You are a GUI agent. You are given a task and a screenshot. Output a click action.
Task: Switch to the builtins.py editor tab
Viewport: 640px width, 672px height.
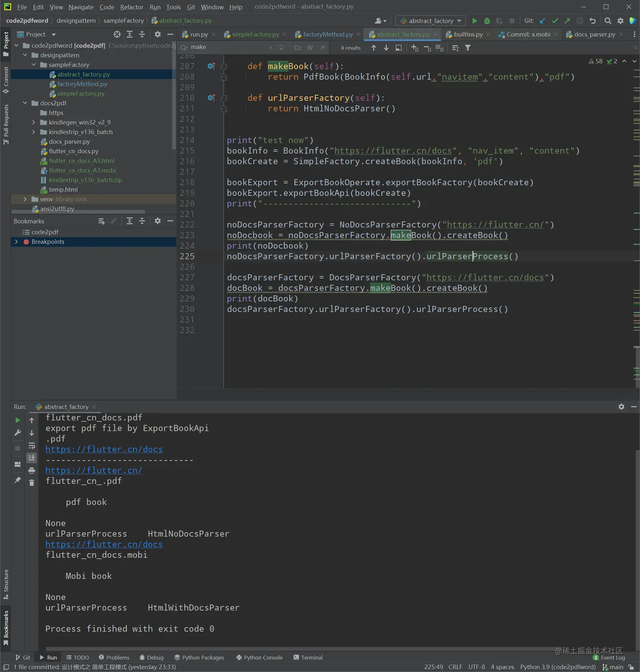468,34
